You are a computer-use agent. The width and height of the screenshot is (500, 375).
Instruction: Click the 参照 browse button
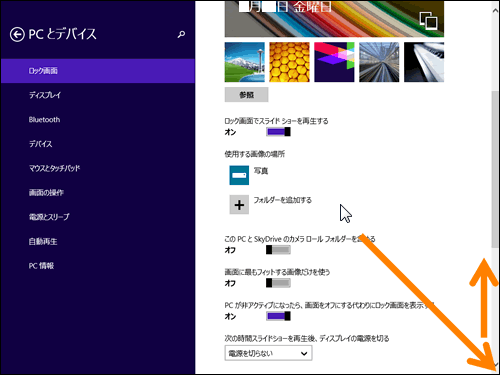(246, 95)
